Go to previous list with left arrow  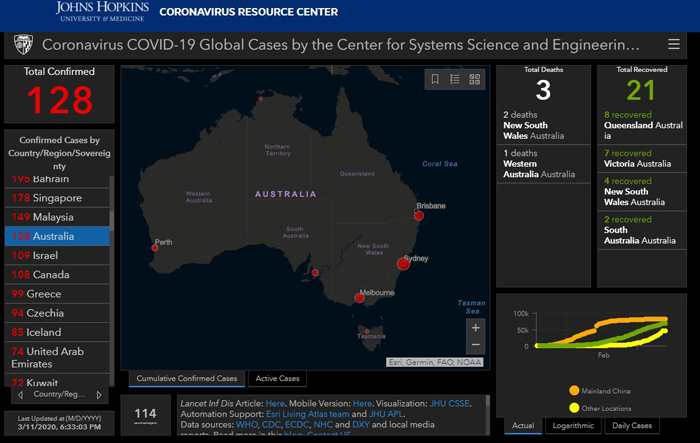click(20, 395)
